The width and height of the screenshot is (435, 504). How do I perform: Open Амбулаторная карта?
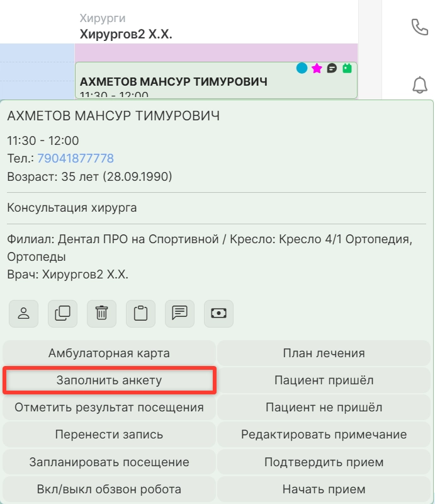110,353
